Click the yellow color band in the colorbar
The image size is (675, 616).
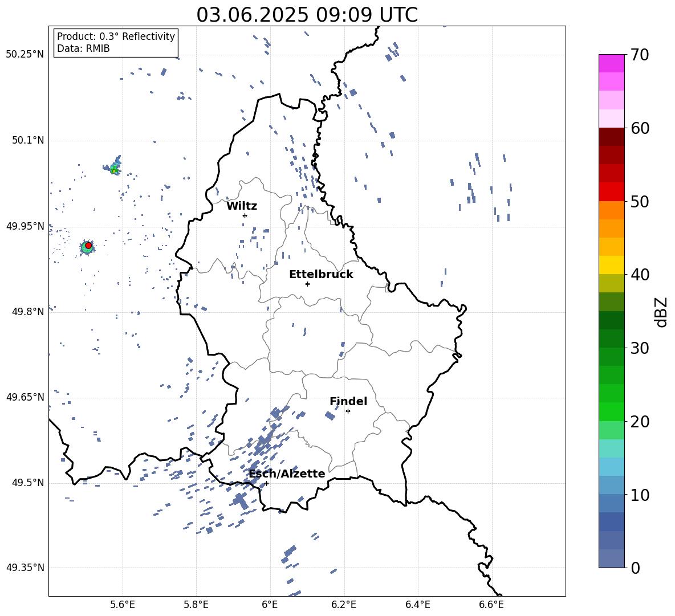pyautogui.click(x=611, y=265)
